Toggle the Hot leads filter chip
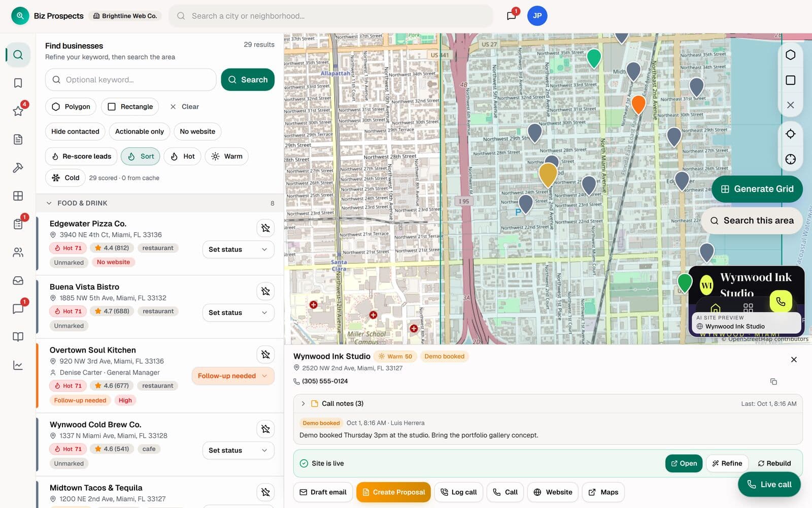The width and height of the screenshot is (812, 508). point(183,156)
